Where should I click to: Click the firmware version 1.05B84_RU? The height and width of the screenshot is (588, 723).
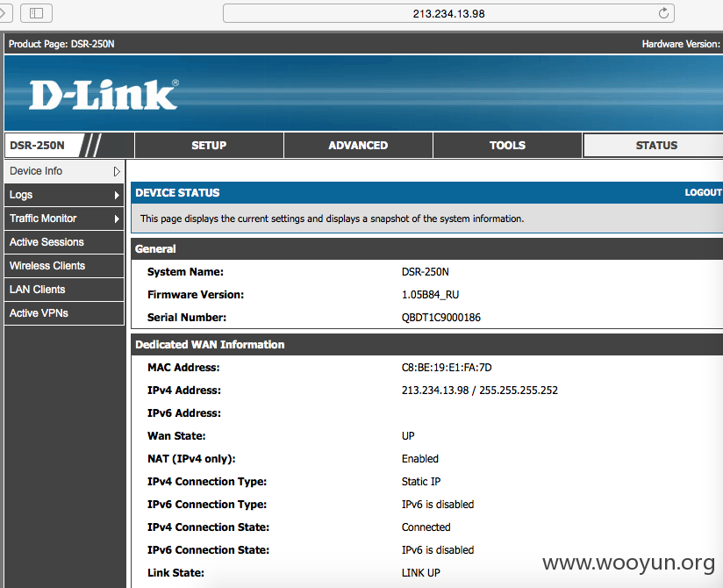point(430,295)
